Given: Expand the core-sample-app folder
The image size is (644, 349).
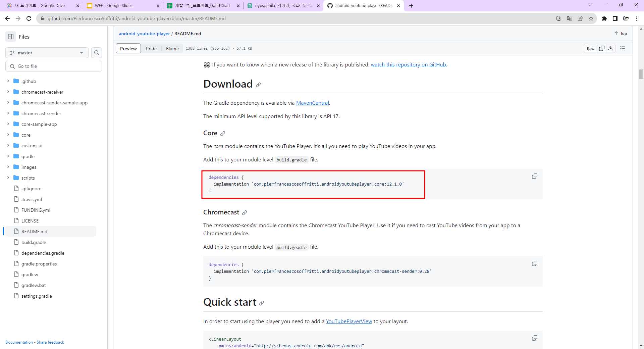Looking at the screenshot, I should 8,124.
